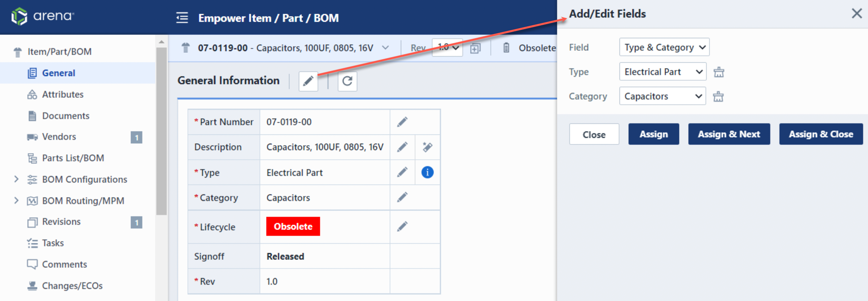Viewport: 868px width, 301px height.
Task: Expand the BOM Routing/MPM tree item
Action: pyautogui.click(x=16, y=201)
